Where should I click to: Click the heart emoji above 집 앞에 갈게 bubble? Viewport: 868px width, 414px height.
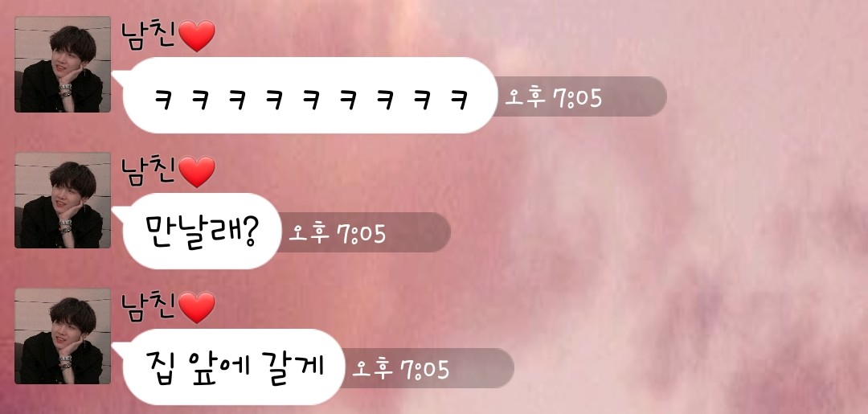tap(197, 308)
